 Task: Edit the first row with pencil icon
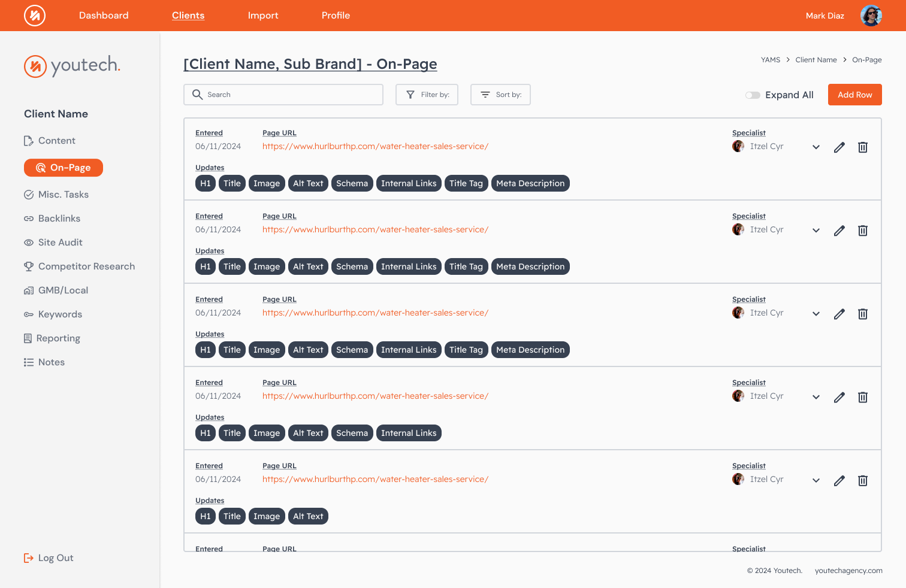tap(839, 147)
